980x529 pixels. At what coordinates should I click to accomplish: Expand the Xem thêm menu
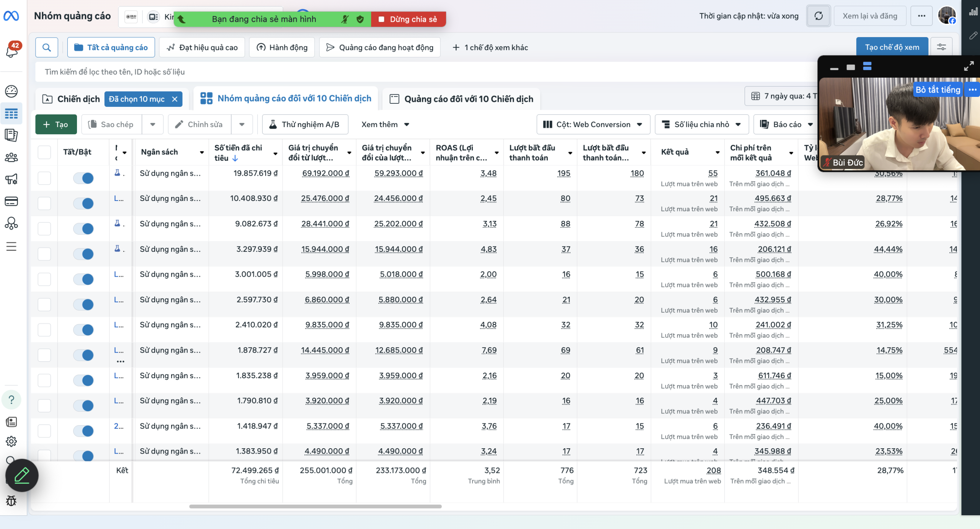(x=385, y=124)
